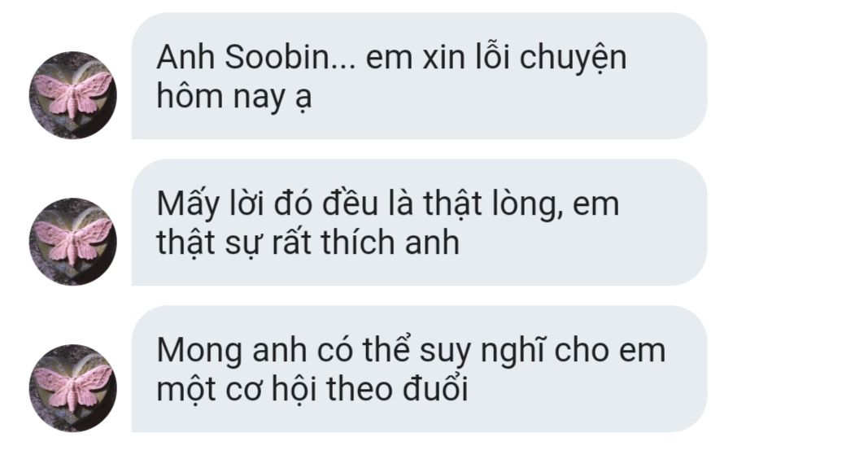Click the text 'hôm nay ạ'

point(234,96)
